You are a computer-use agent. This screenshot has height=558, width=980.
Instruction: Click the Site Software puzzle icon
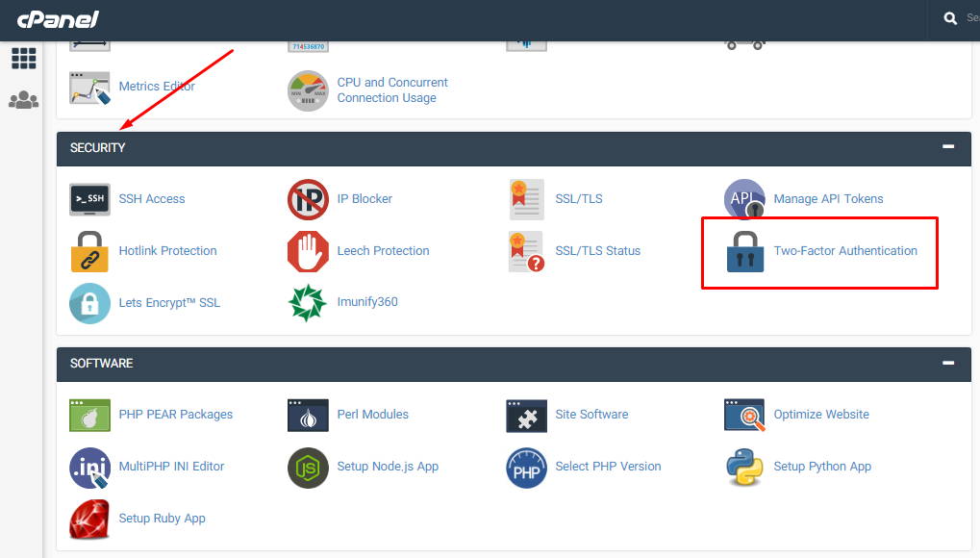click(526, 416)
